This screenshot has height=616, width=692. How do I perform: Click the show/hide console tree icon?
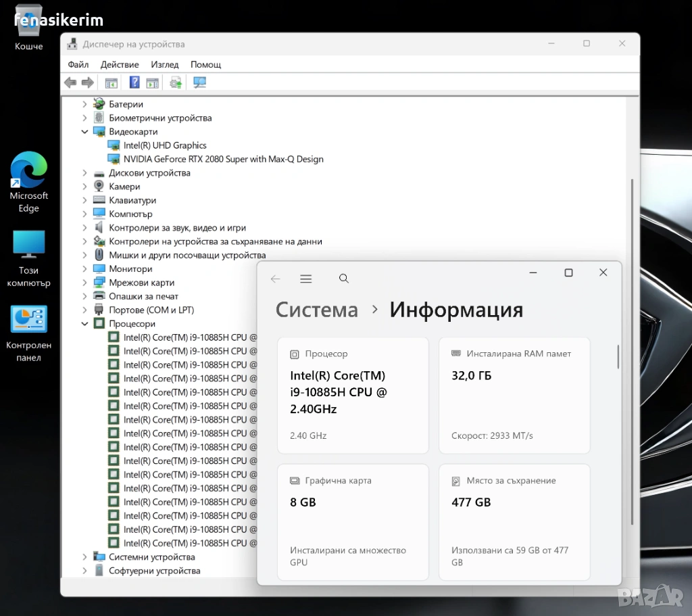point(111,82)
